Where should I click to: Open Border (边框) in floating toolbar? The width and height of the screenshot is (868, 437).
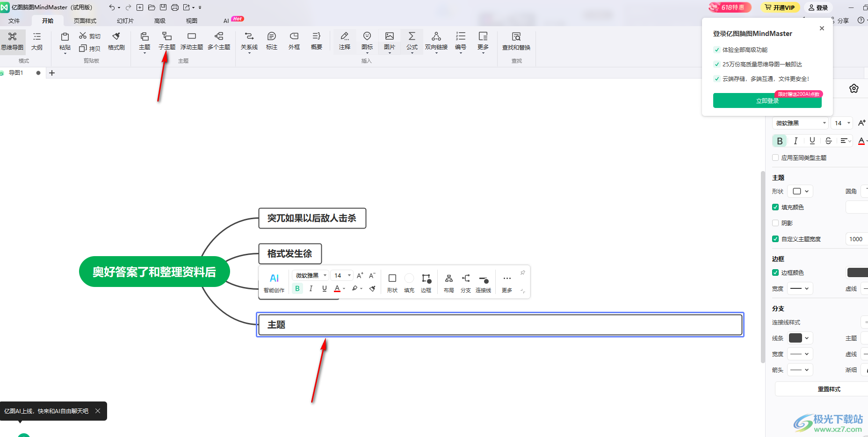point(426,283)
